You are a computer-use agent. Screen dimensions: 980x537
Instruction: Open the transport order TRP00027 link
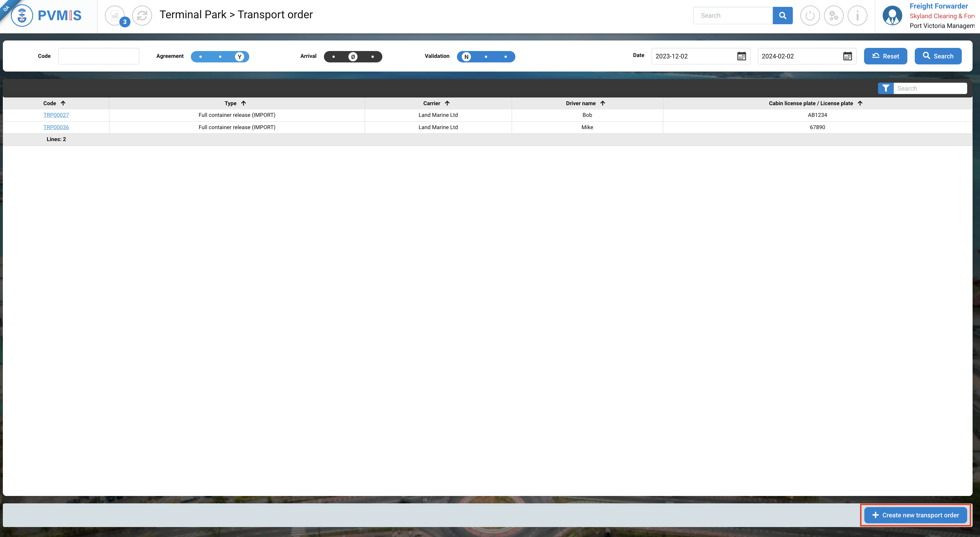click(56, 115)
